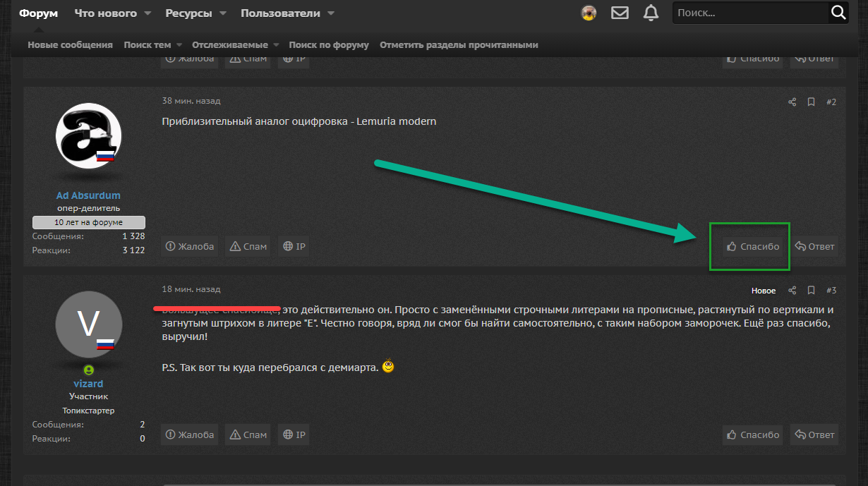The image size is (868, 486).
Task: Click Отметить разделы прочитанными
Action: [x=459, y=45]
